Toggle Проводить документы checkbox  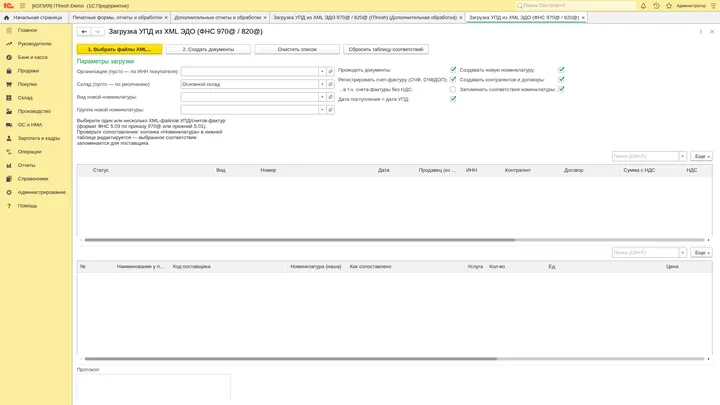(453, 70)
